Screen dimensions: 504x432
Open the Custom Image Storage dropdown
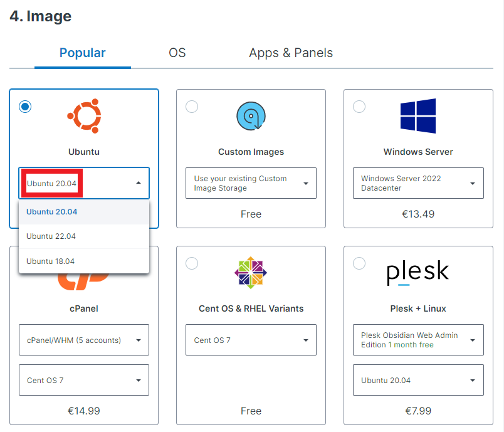251,183
